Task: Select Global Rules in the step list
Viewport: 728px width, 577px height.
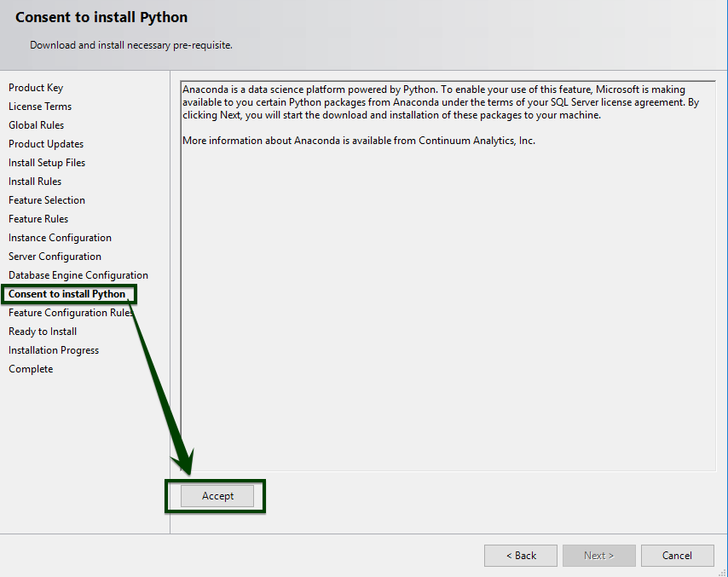Action: [x=36, y=125]
